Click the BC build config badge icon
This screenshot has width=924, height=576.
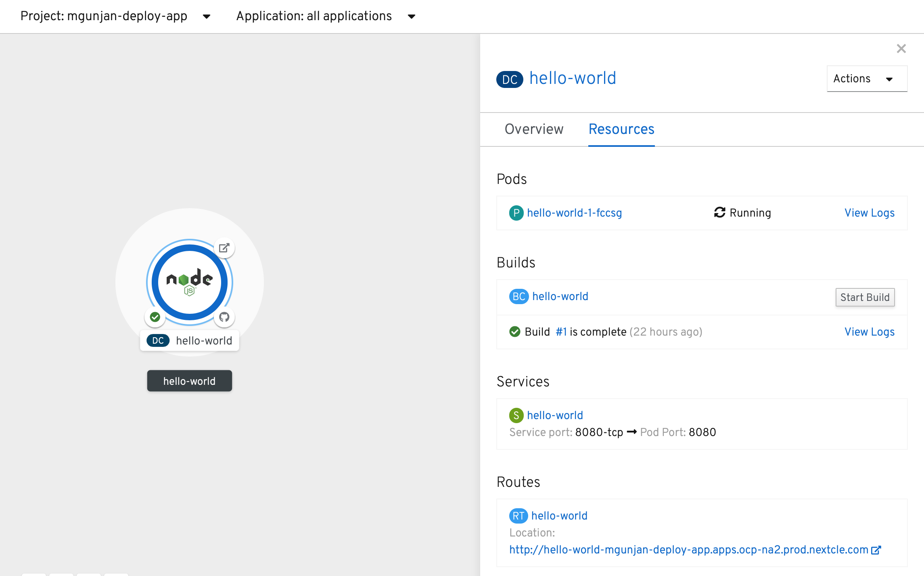pyautogui.click(x=518, y=296)
